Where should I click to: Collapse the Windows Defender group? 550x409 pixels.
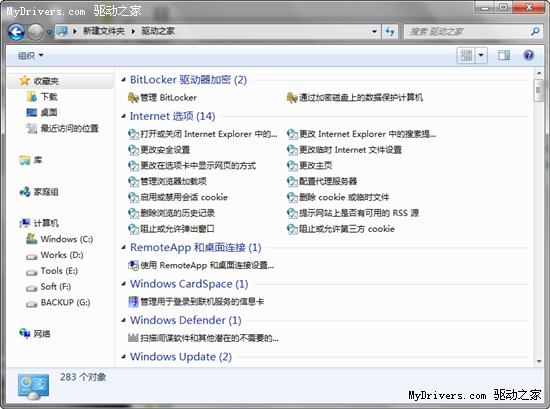123,320
